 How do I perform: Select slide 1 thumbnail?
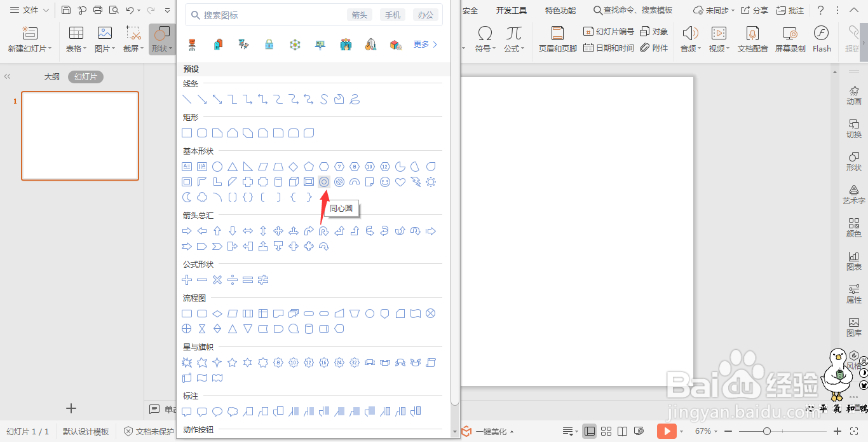[x=80, y=136]
